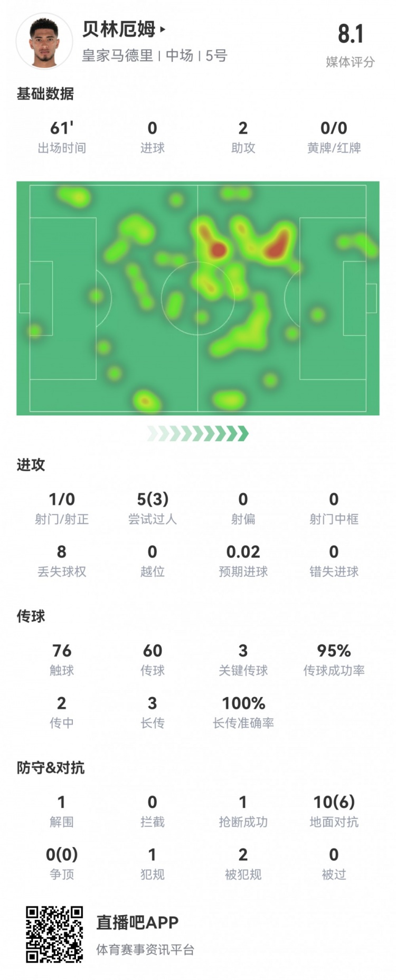Click the 防守&对抗 section heading
Image resolution: width=396 pixels, height=980 pixels.
[x=51, y=767]
